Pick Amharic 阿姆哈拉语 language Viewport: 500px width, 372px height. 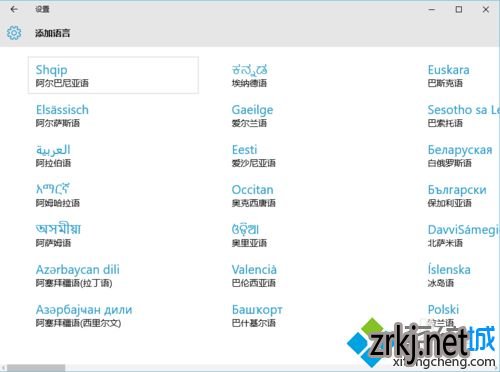coord(113,195)
